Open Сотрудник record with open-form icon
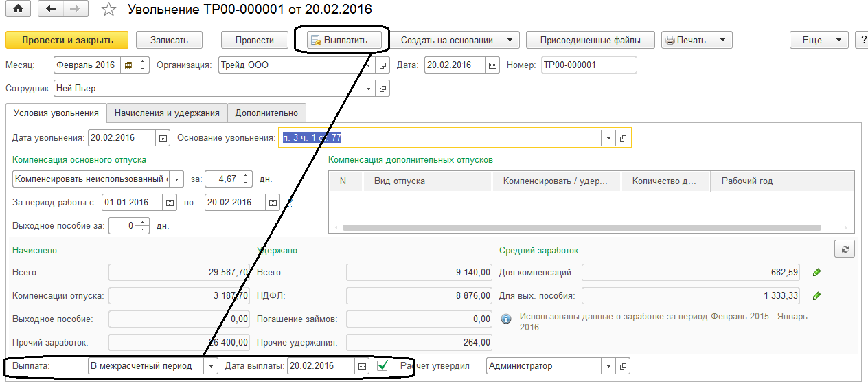This screenshot has height=384, width=868. [x=383, y=89]
